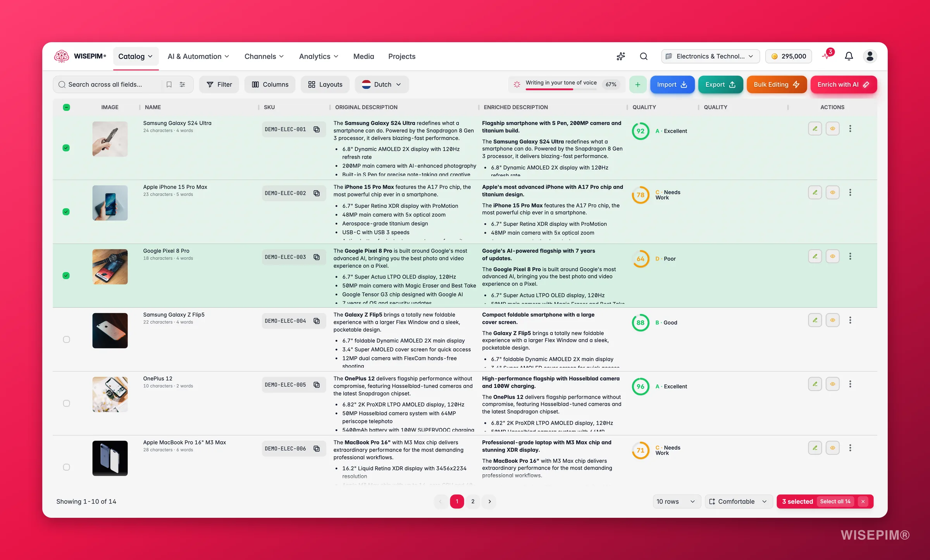Screen dimensions: 930x560
Task: Edit the OnePlus 12 row
Action: (815, 384)
